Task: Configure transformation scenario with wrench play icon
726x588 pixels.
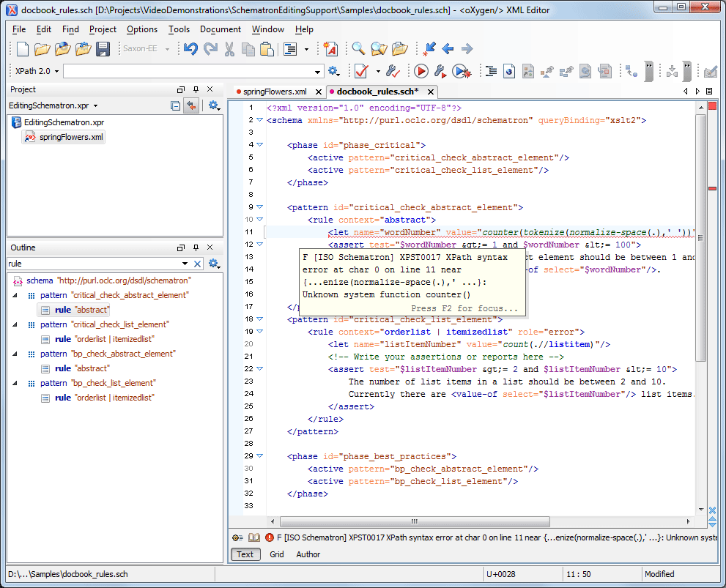Action: coord(440,71)
